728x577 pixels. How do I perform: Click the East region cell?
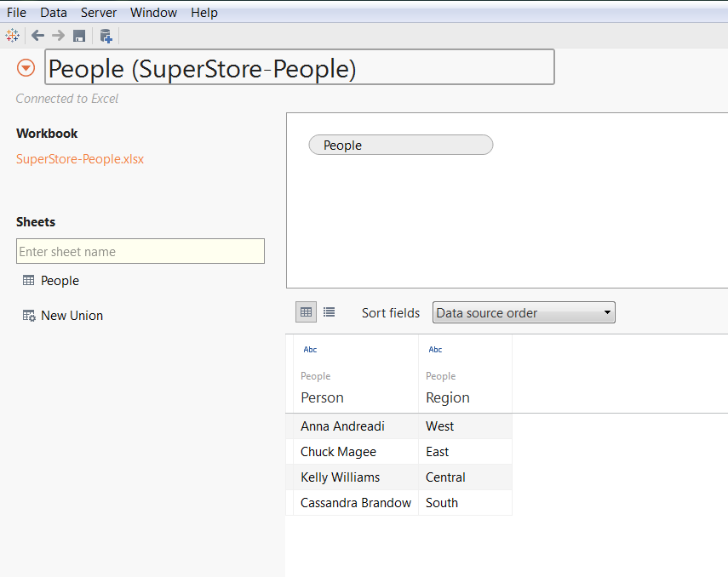coord(465,452)
